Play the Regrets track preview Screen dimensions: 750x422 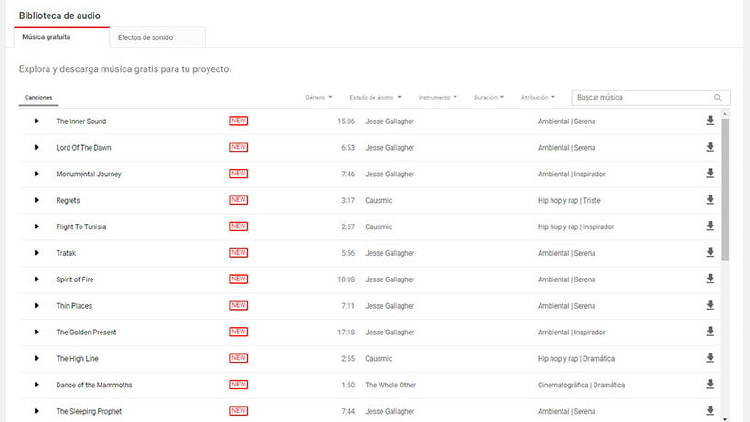coord(36,200)
